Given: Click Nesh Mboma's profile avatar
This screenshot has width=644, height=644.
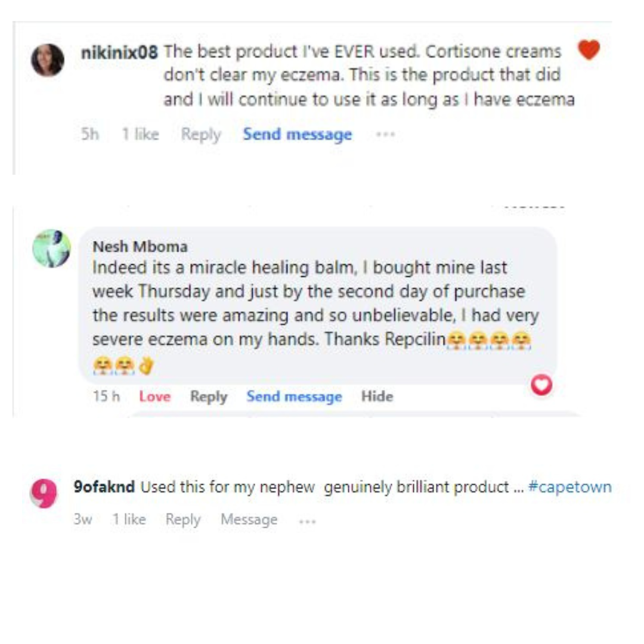Looking at the screenshot, I should pyautogui.click(x=52, y=248).
